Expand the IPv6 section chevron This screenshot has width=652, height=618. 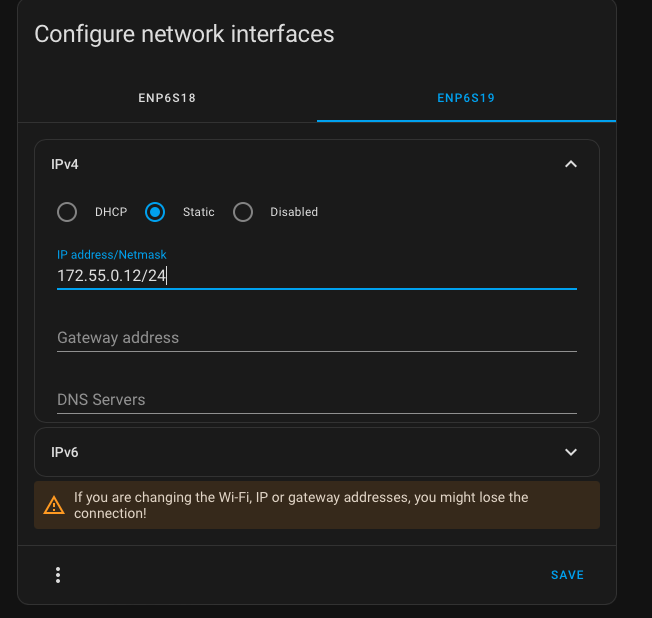[x=571, y=452]
